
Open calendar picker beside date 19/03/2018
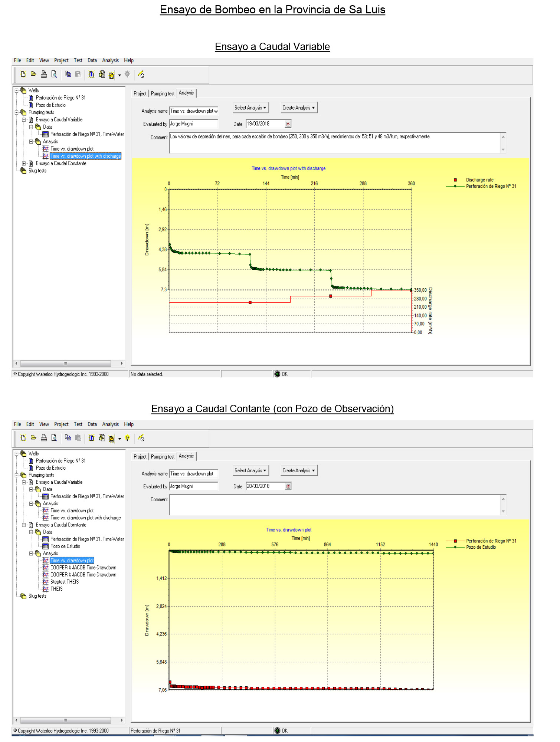[x=288, y=124]
